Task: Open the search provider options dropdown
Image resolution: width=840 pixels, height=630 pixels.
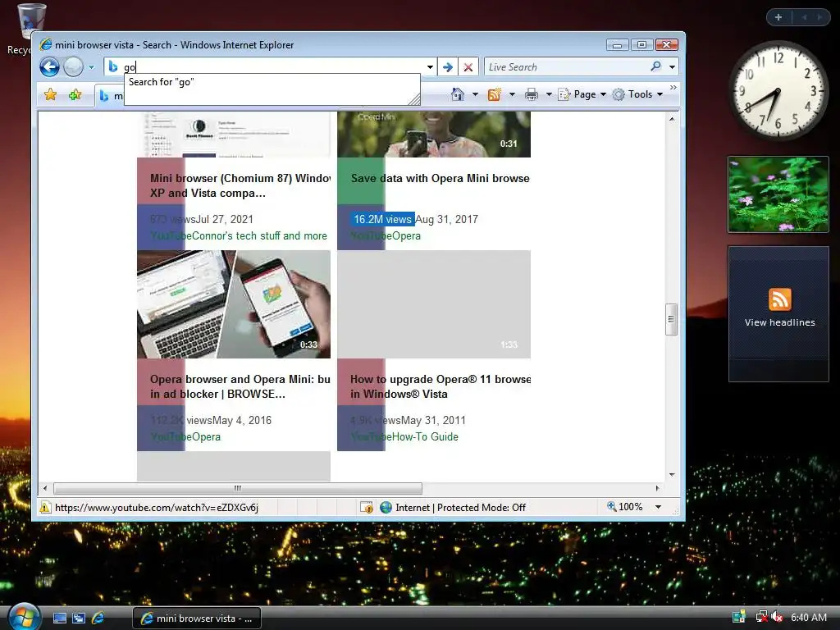Action: coord(672,67)
